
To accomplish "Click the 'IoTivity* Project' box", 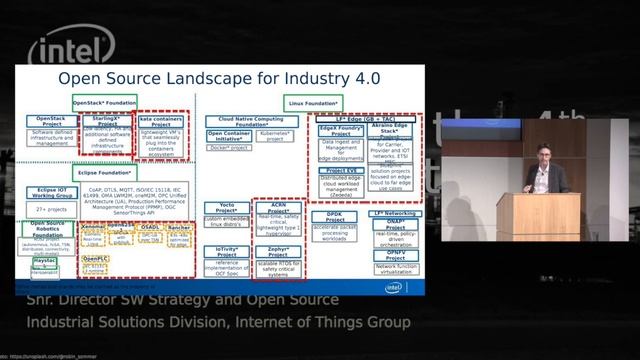I will [x=227, y=252].
